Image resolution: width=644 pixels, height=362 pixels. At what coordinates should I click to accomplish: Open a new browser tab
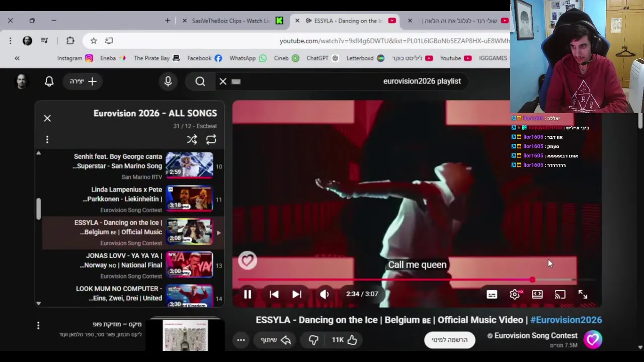click(x=168, y=21)
